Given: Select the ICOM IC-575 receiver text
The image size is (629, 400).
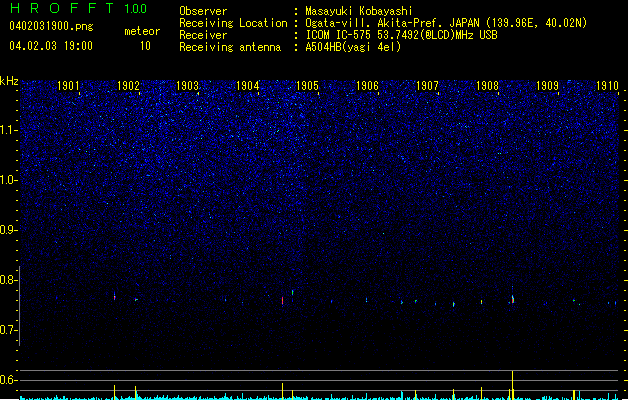Looking at the screenshot, I should coord(402,35).
